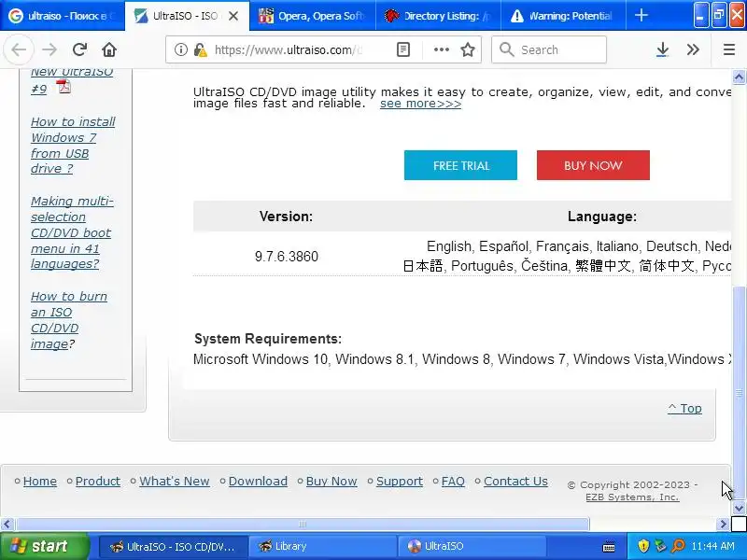
Task: Click the Download footer link
Action: [x=258, y=481]
